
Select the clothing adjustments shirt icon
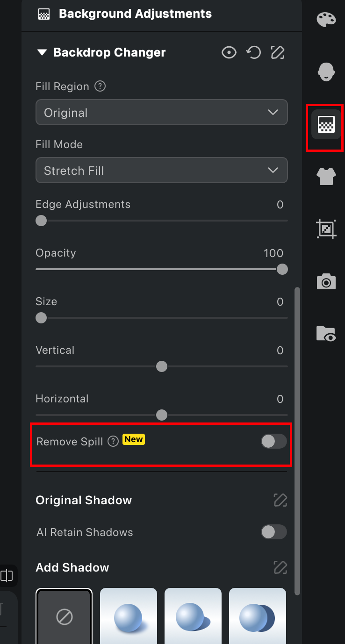coord(326,177)
